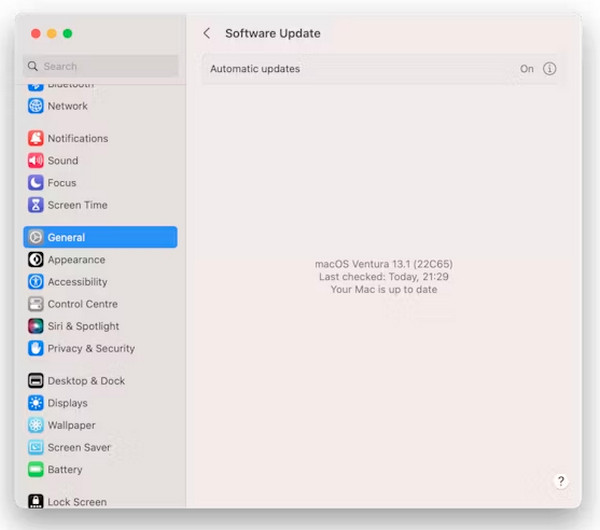Click the Siri & Spotlight icon
Screen dimensions: 600x530
[36, 326]
